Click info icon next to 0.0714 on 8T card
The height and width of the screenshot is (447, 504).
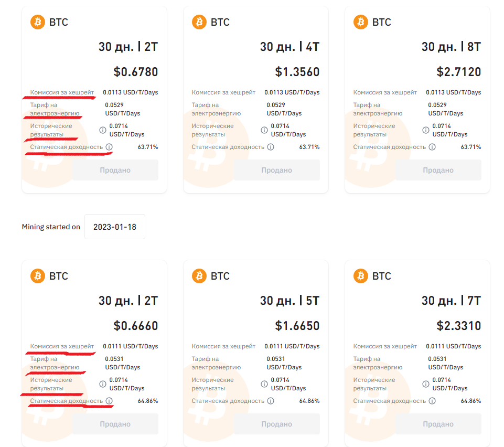click(426, 130)
